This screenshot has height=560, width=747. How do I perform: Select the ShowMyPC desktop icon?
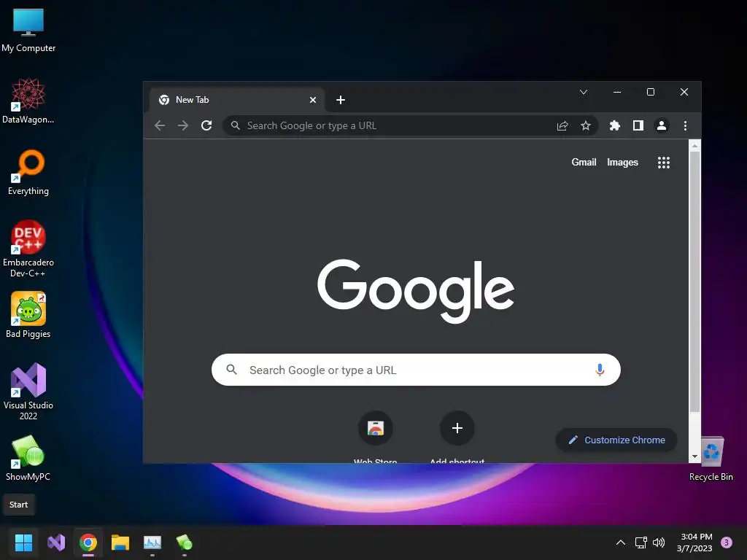(28, 459)
